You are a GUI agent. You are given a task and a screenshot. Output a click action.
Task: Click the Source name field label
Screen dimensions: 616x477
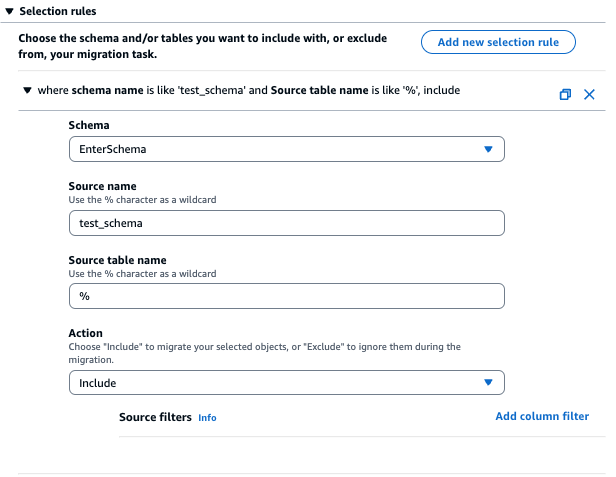[102, 186]
